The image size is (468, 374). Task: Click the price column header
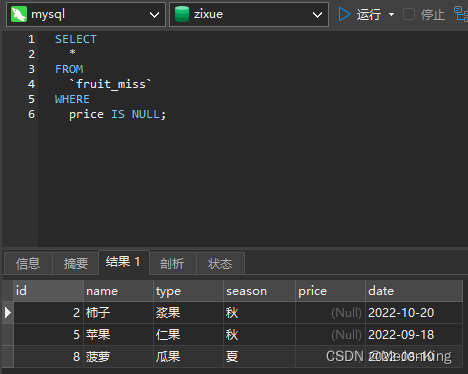pos(330,291)
